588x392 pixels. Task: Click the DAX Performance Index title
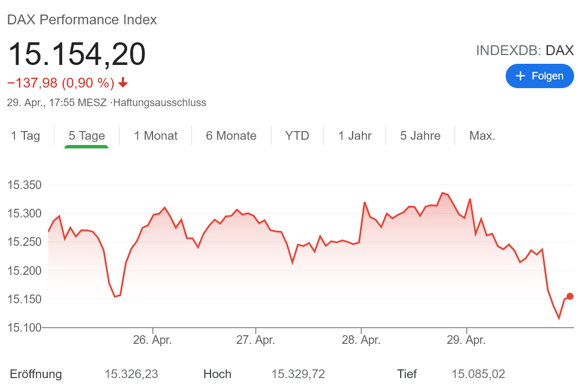[82, 20]
